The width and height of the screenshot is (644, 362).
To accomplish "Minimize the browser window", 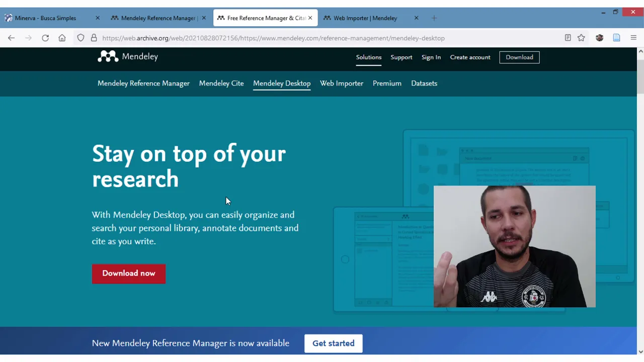I will coord(603,12).
